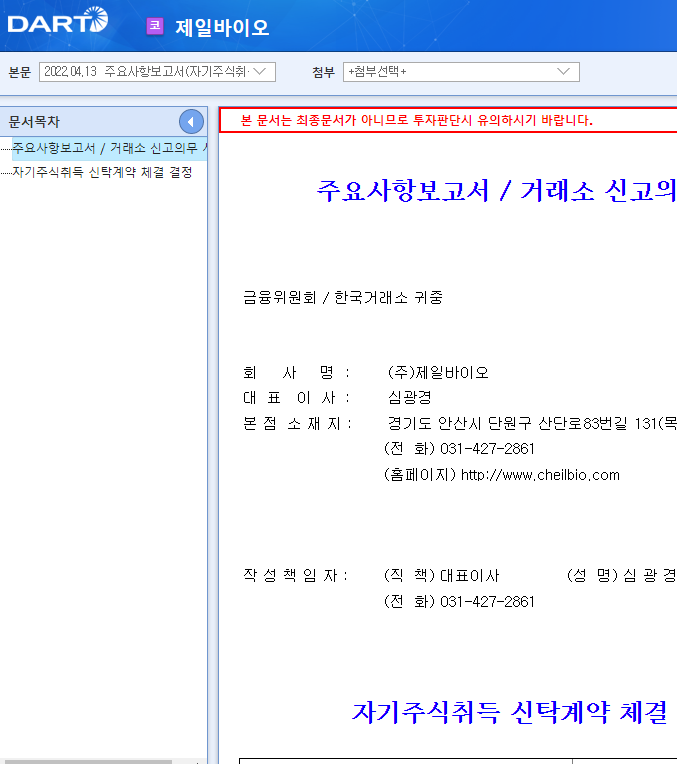
Task: Click the company name (주)제일바이오
Action: pyautogui.click(x=438, y=373)
